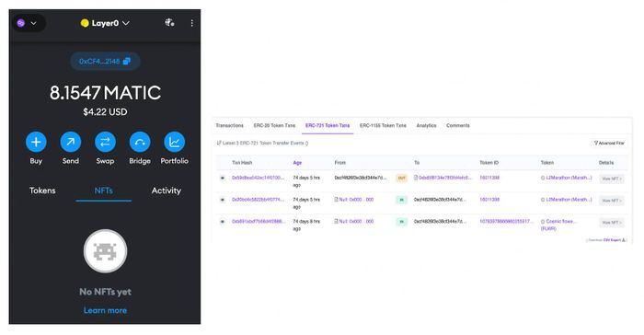Screen dimensions: 644x335
Task: Open the ERC-20 Token Txns tab
Action: (x=274, y=125)
